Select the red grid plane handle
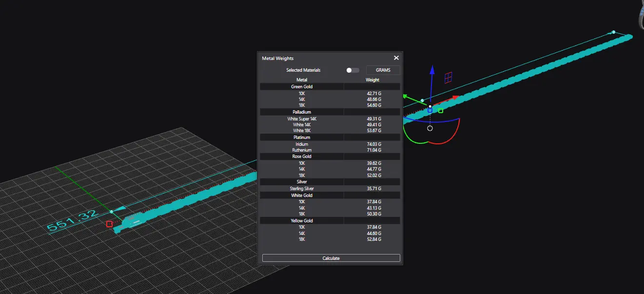644x294 pixels. click(448, 77)
